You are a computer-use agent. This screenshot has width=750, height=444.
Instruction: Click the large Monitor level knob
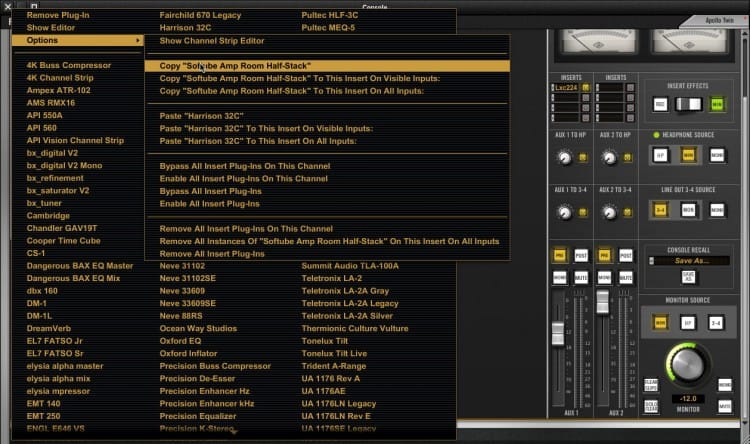(x=688, y=365)
